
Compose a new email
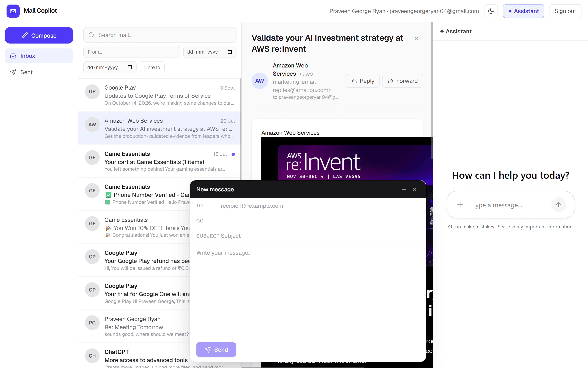click(39, 36)
